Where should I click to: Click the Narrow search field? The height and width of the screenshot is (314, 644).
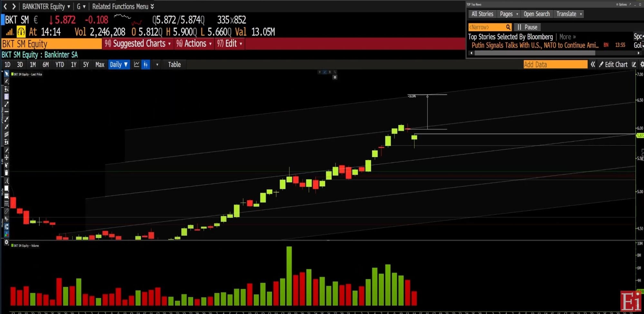[490, 27]
